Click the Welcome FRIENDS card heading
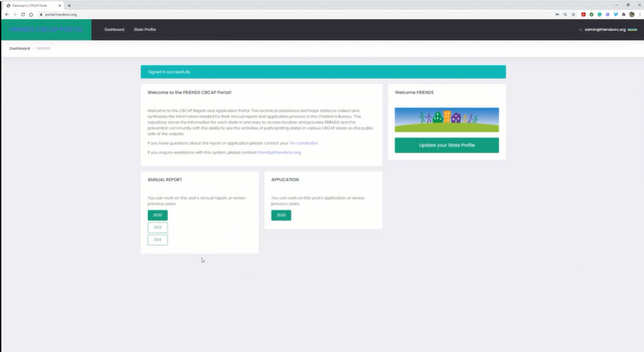Viewport: 644px width, 352px height. 414,93
